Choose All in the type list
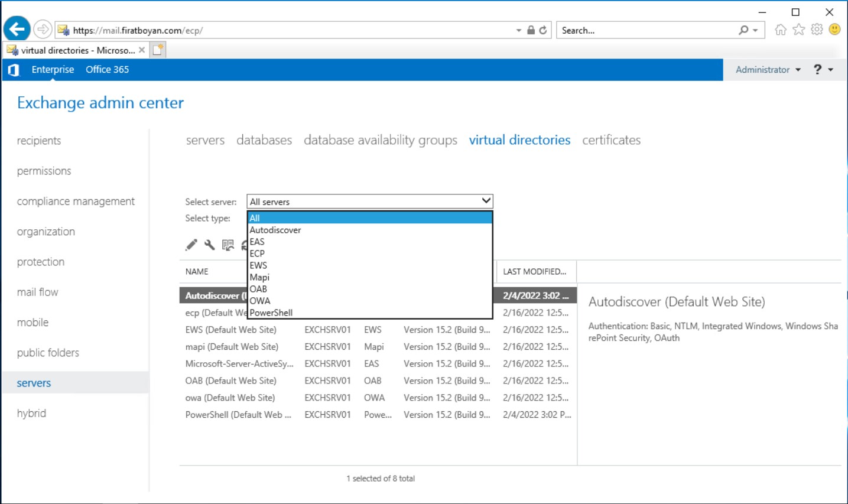848x504 pixels. coord(370,218)
